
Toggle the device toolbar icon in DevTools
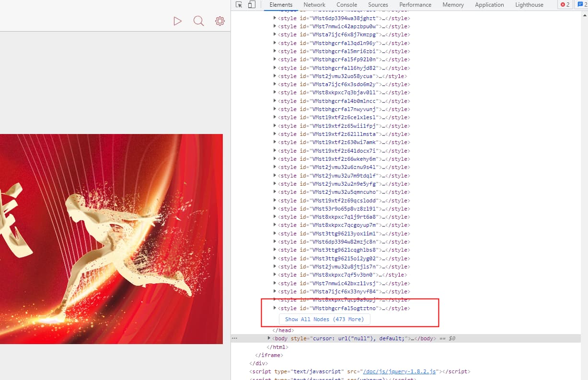252,5
